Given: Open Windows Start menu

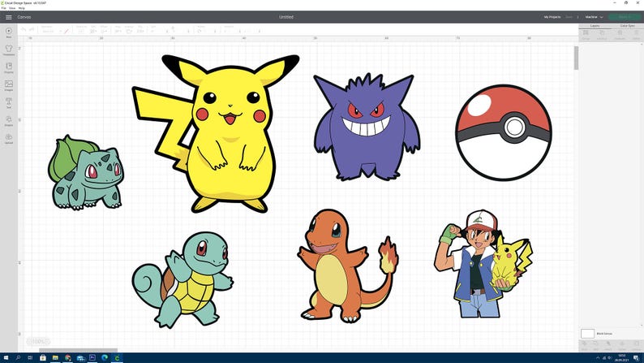Looking at the screenshot, I should click(6, 357).
